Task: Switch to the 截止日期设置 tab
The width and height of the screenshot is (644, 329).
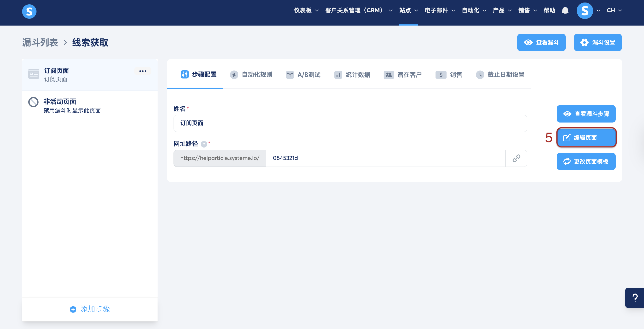Action: point(500,75)
